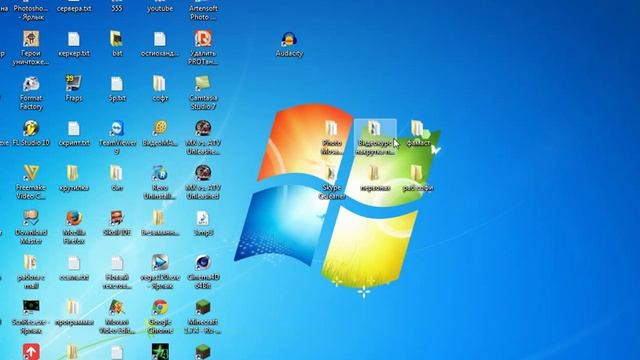
Task: Launch Format Factory from the desktop
Action: point(31,84)
